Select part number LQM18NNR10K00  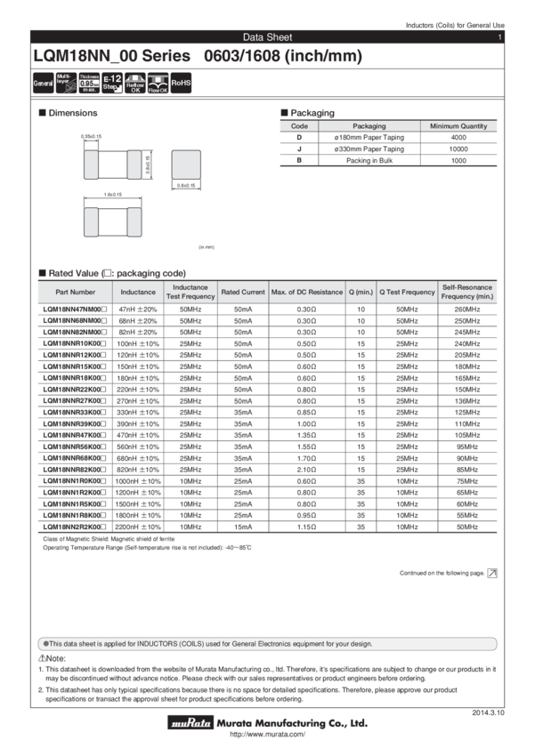(75, 344)
